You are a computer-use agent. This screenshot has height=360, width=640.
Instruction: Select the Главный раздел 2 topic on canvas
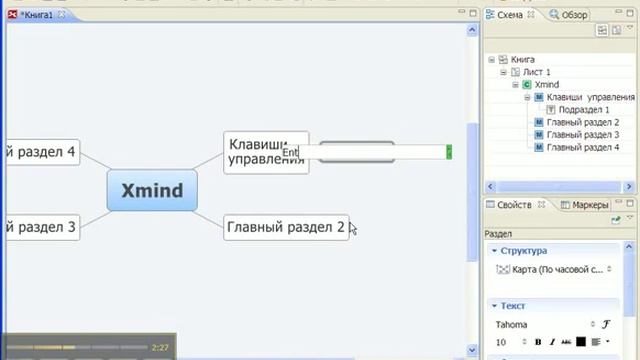tap(286, 227)
